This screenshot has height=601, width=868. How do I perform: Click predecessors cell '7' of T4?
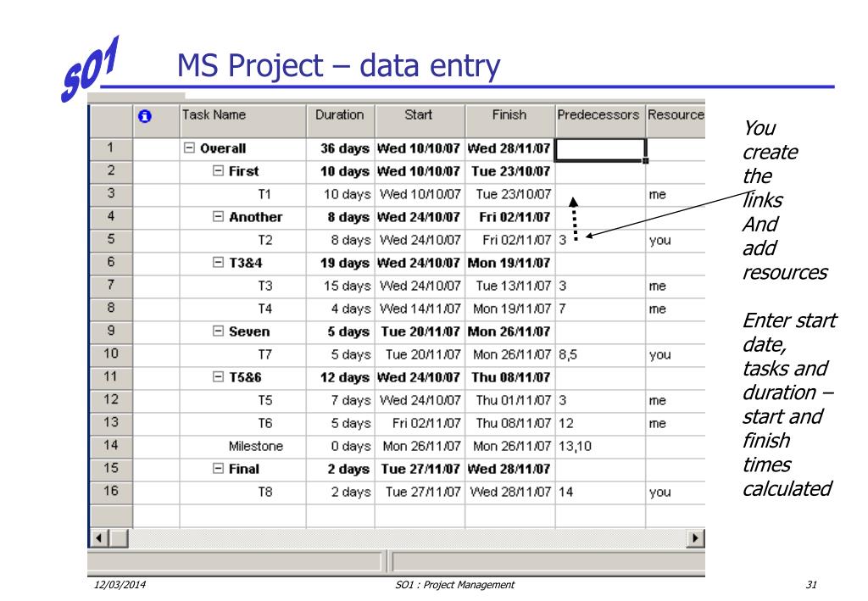600,309
